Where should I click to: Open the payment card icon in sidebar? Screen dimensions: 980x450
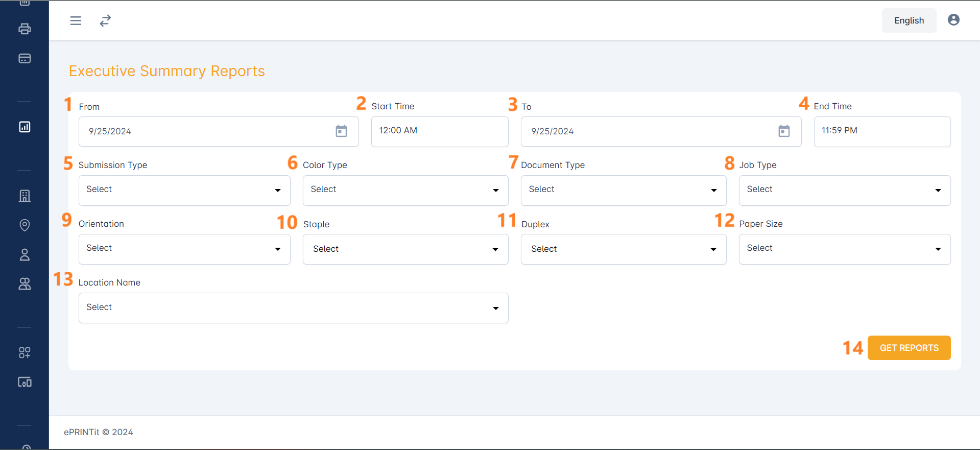pyautogui.click(x=25, y=58)
